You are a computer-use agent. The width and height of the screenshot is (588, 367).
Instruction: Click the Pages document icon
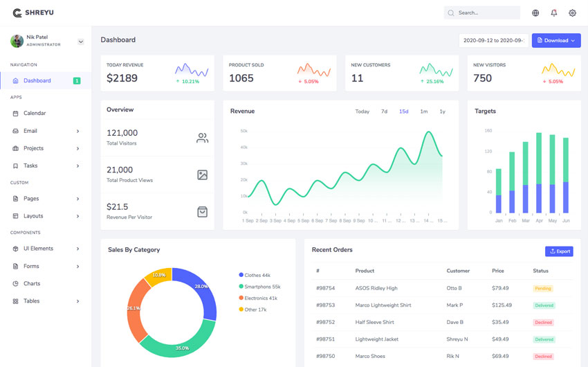(15, 199)
